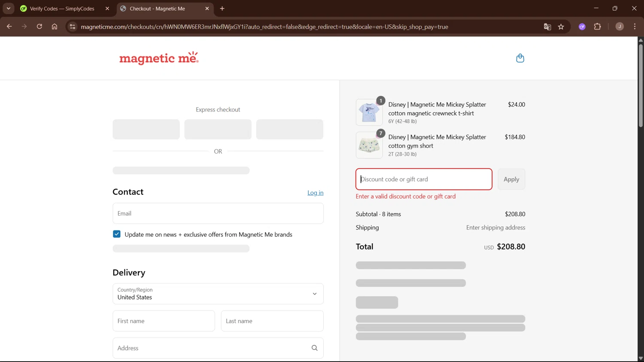Click the browser address bar URL
The height and width of the screenshot is (362, 644).
click(264, 27)
